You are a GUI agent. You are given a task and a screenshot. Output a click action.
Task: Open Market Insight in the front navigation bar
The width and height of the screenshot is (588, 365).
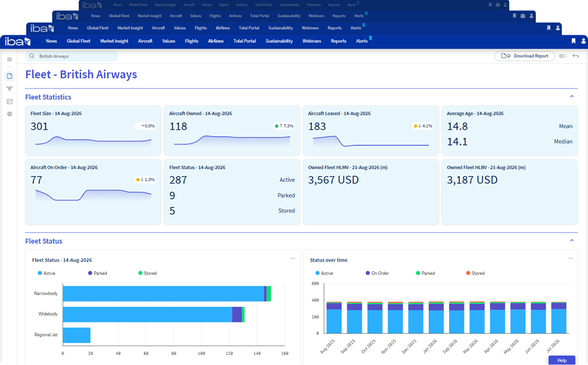[x=114, y=41]
